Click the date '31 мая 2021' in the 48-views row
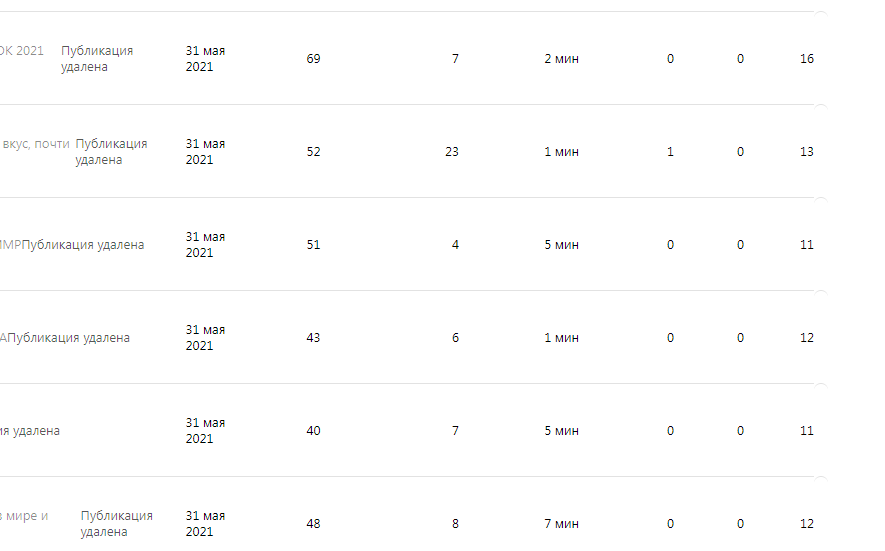This screenshot has height=551, width=885. [x=205, y=524]
